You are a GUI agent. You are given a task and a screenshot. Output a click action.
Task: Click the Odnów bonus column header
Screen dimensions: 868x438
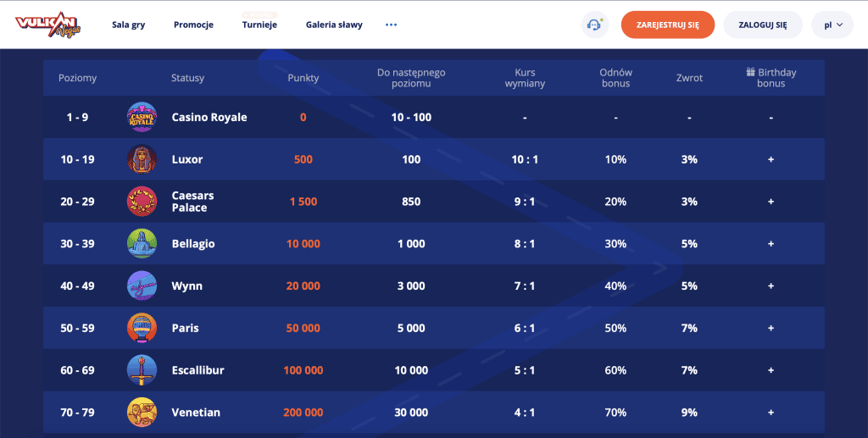615,78
